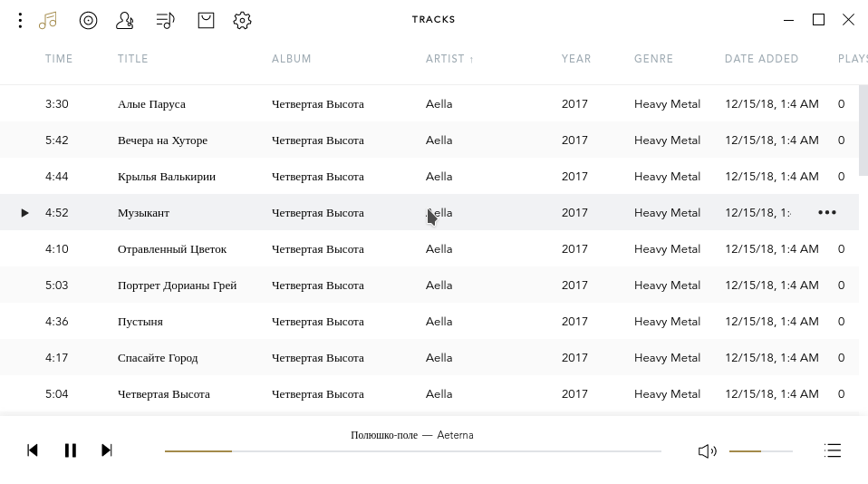Toggle ARTIST column sort direction
Image resolution: width=868 pixels, height=484 pixels.
[x=449, y=59]
